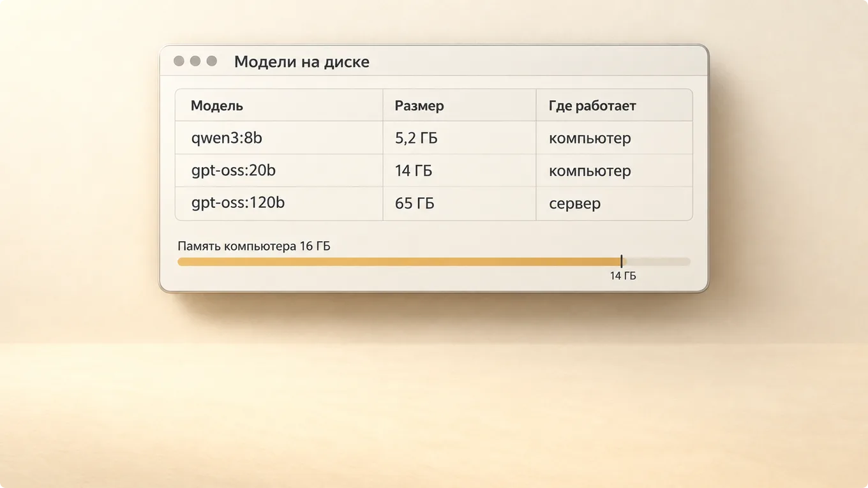Click the "5,2 ГБ" size cell
868x488 pixels.
click(x=416, y=138)
